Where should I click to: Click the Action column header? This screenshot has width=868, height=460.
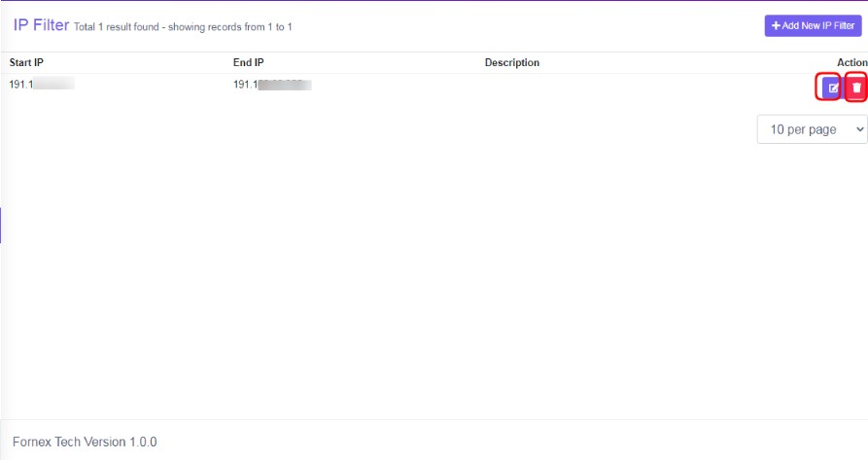[x=851, y=62]
